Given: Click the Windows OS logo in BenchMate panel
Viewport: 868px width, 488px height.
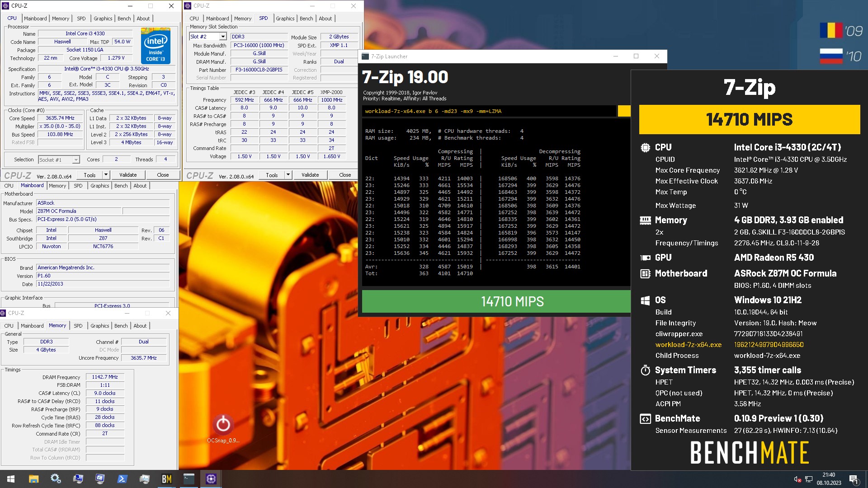Looking at the screenshot, I should coord(645,300).
